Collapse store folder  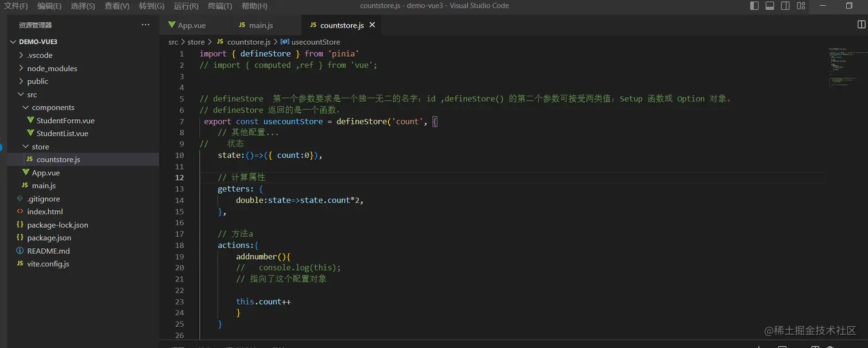pyautogui.click(x=83, y=147)
